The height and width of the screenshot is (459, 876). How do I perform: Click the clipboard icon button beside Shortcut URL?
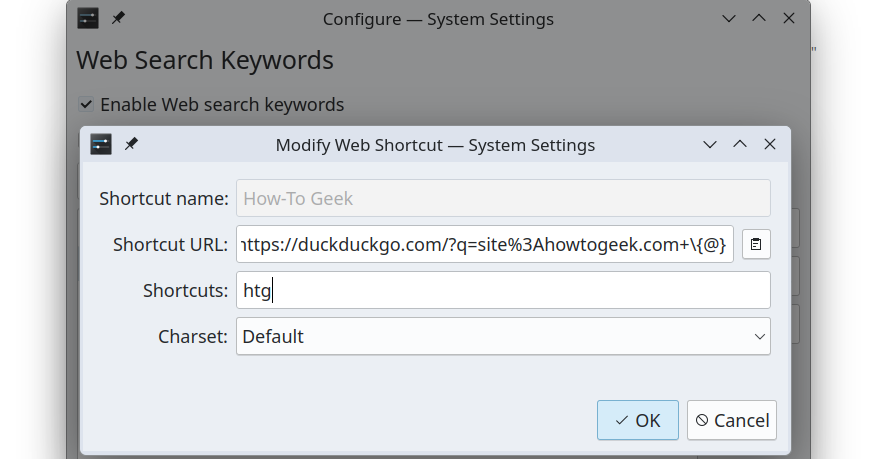click(x=756, y=244)
